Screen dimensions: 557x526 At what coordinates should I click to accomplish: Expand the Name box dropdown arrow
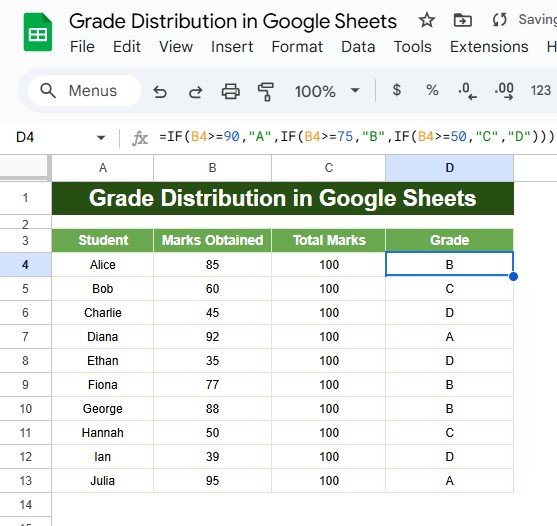click(x=101, y=137)
